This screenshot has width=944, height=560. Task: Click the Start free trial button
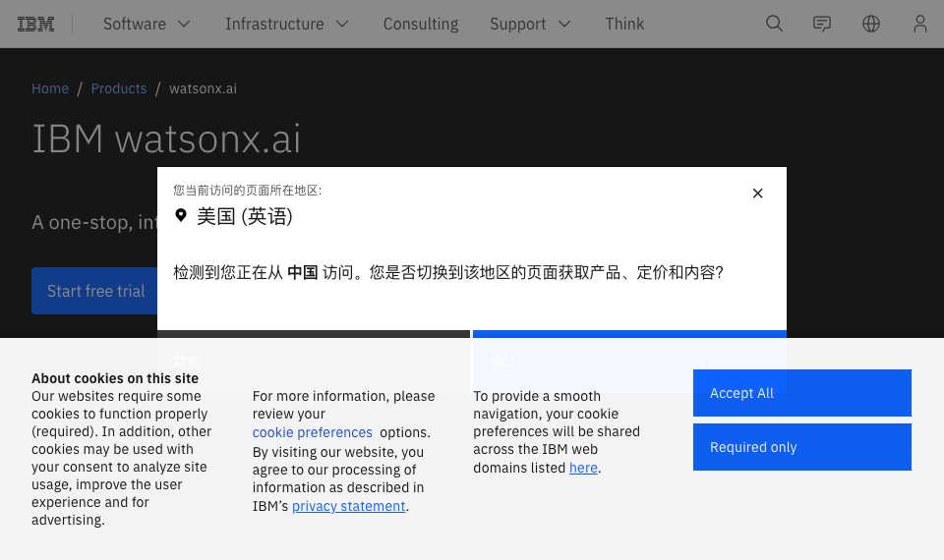click(x=94, y=291)
